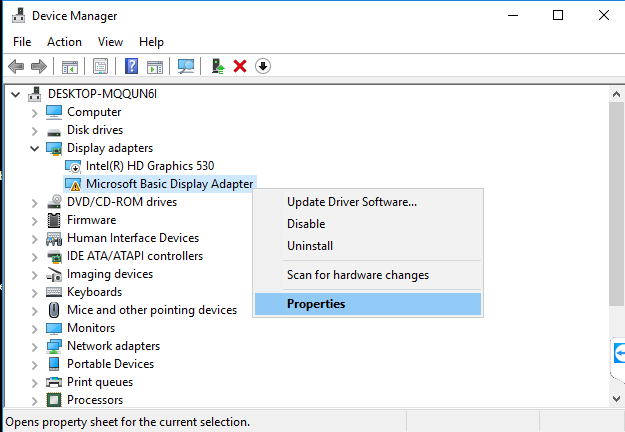
Task: Click the scrollbar down arrow
Action: [x=616, y=399]
